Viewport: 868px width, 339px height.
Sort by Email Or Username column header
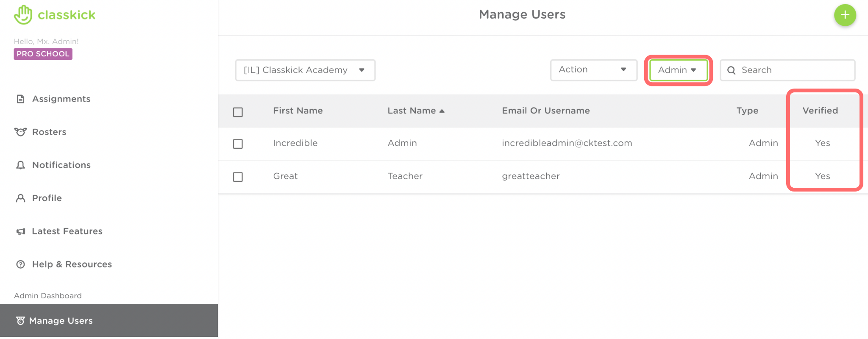pos(545,111)
